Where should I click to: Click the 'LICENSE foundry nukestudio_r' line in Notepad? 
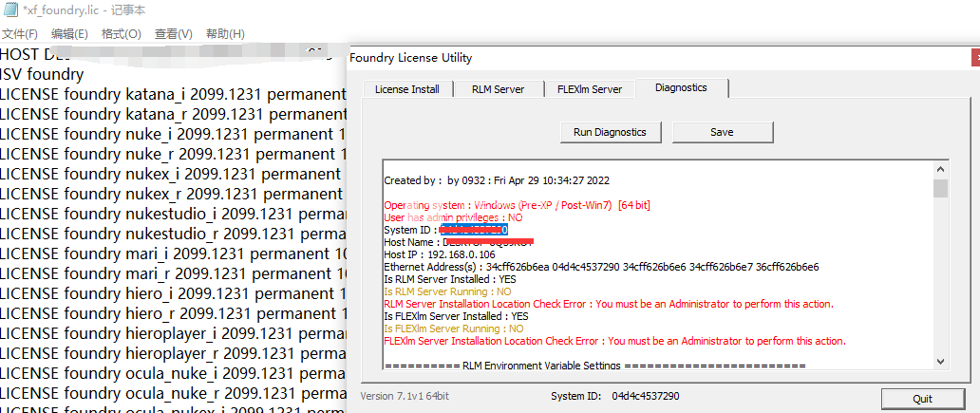point(173,235)
